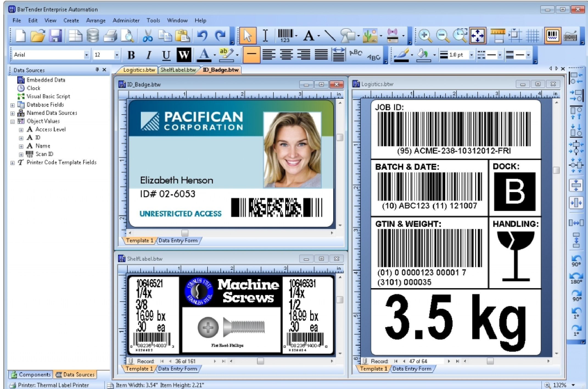
Task: Expand Printer Code Template Fields node
Action: (x=12, y=163)
